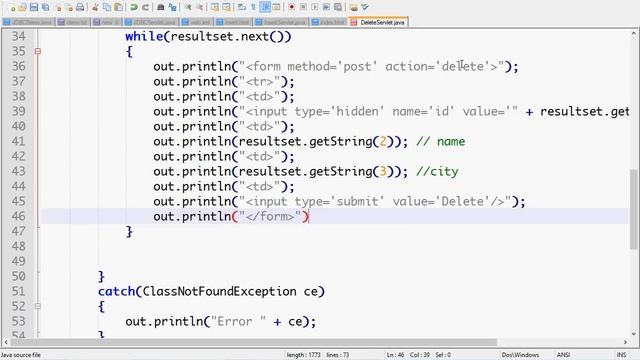640x360 pixels.
Task: Click 'length : 1773' in status bar
Action: pos(303,355)
